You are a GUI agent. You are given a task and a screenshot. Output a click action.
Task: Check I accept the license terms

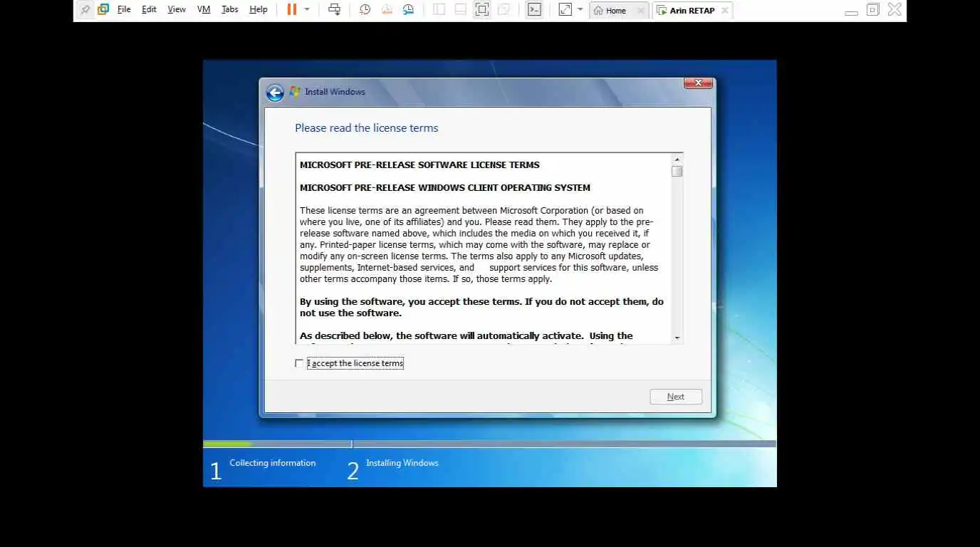pyautogui.click(x=299, y=363)
